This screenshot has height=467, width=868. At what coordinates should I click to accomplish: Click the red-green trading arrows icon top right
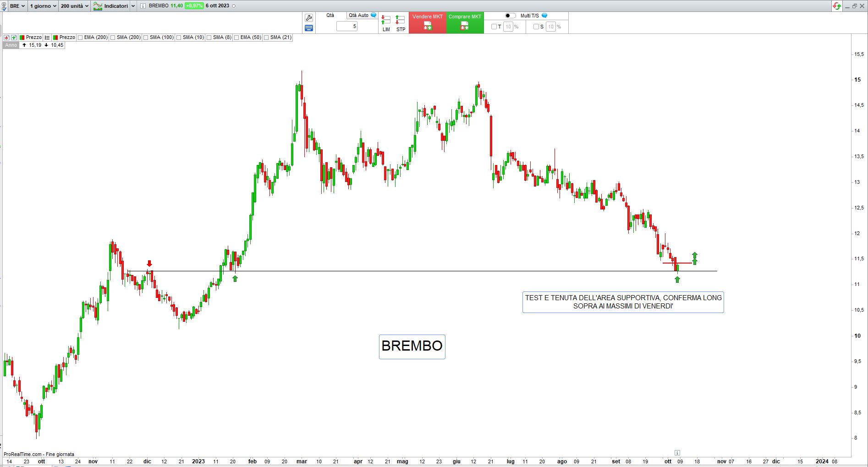837,6
